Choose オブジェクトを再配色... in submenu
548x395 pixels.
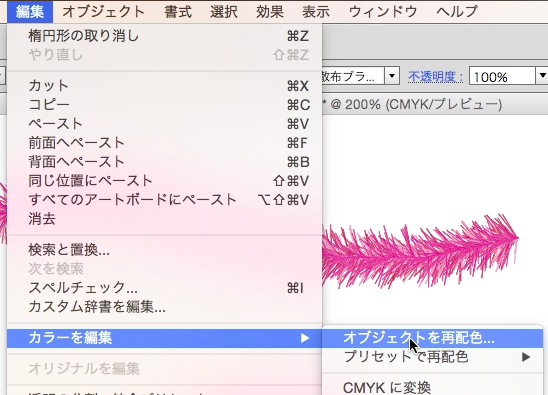[433, 338]
